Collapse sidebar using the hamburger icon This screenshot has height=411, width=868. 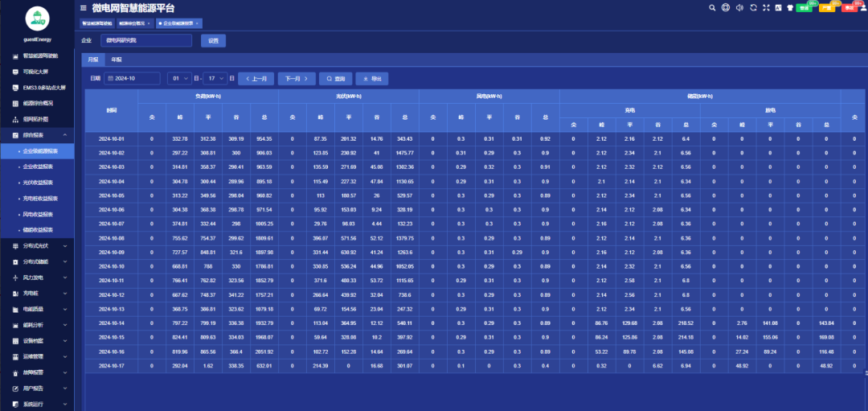[x=84, y=7]
